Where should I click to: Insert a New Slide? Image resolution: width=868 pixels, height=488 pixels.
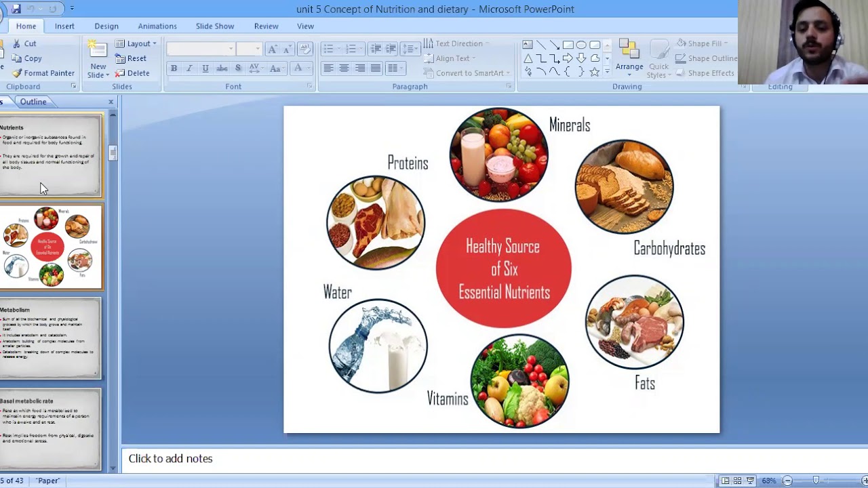98,59
